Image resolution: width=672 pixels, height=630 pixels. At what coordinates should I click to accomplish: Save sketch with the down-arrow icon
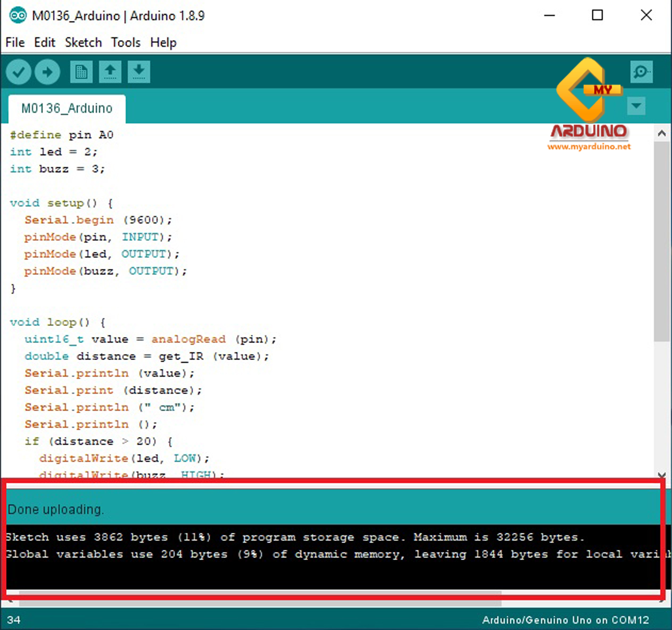[139, 72]
